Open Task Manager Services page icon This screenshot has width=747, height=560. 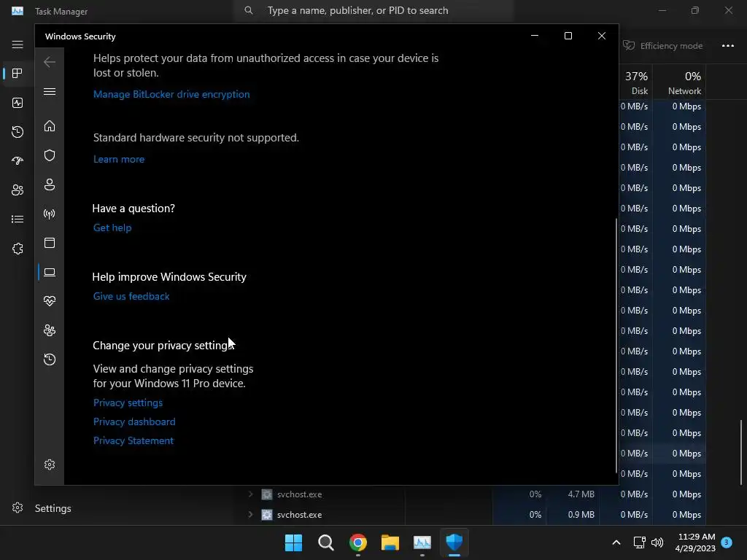click(18, 249)
